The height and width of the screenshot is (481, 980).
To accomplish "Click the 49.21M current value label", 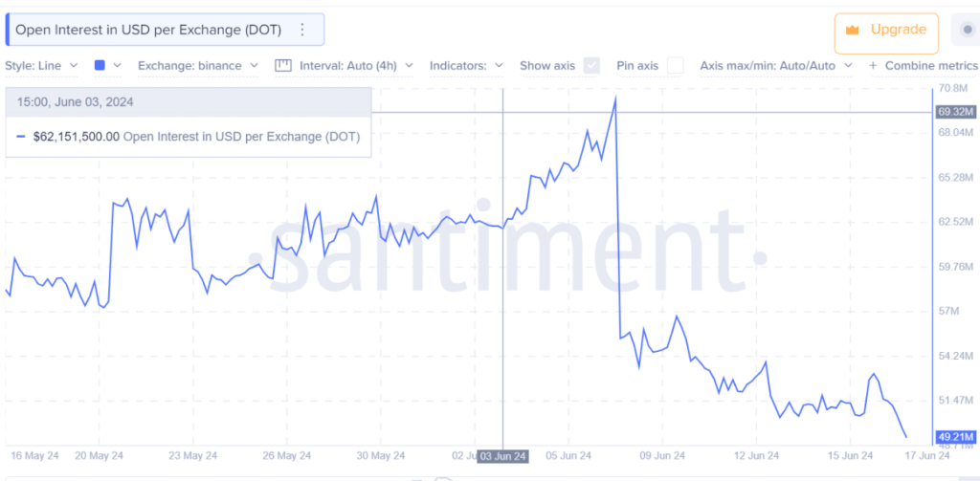I will coord(956,436).
